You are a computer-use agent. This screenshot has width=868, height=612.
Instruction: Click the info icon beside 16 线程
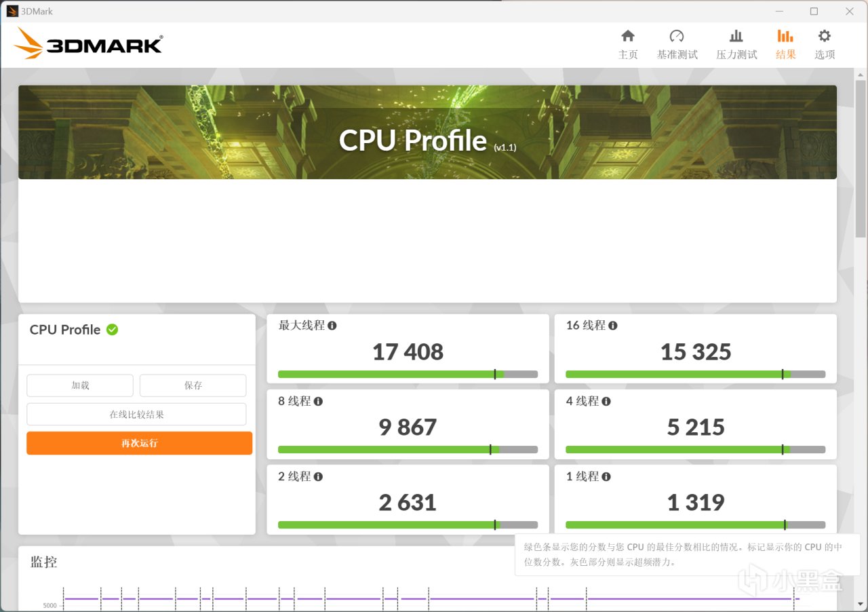(613, 326)
